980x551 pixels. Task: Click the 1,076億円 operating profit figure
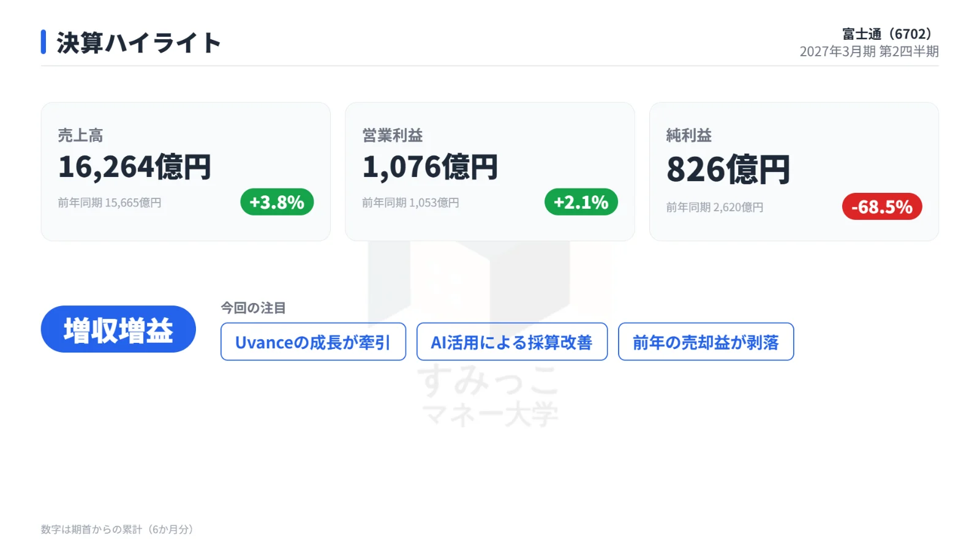(x=430, y=167)
